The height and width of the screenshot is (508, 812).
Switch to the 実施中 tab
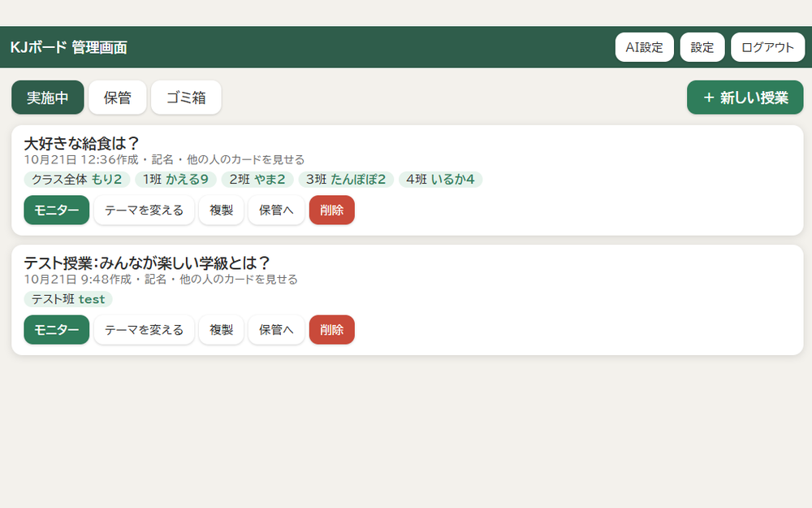[x=48, y=98]
